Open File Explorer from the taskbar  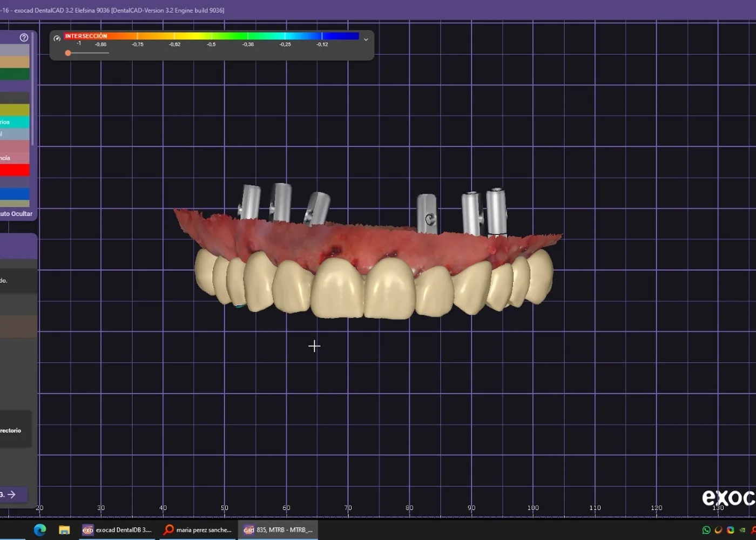coord(64,530)
